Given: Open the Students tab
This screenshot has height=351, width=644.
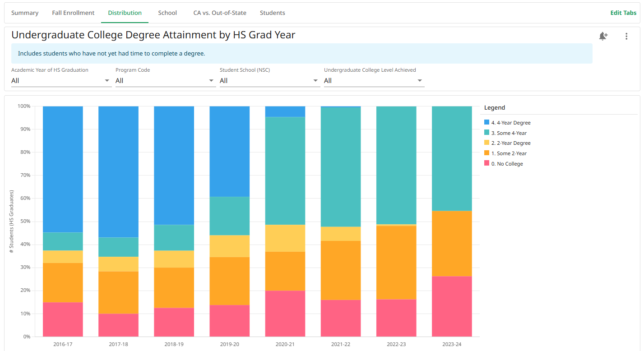Looking at the screenshot, I should click(x=273, y=13).
